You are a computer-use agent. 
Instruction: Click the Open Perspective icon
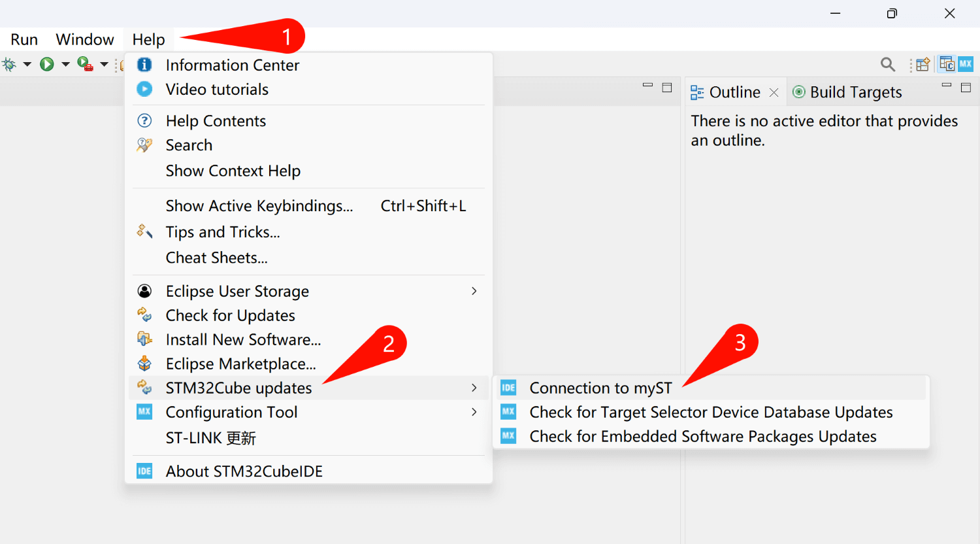coord(923,64)
